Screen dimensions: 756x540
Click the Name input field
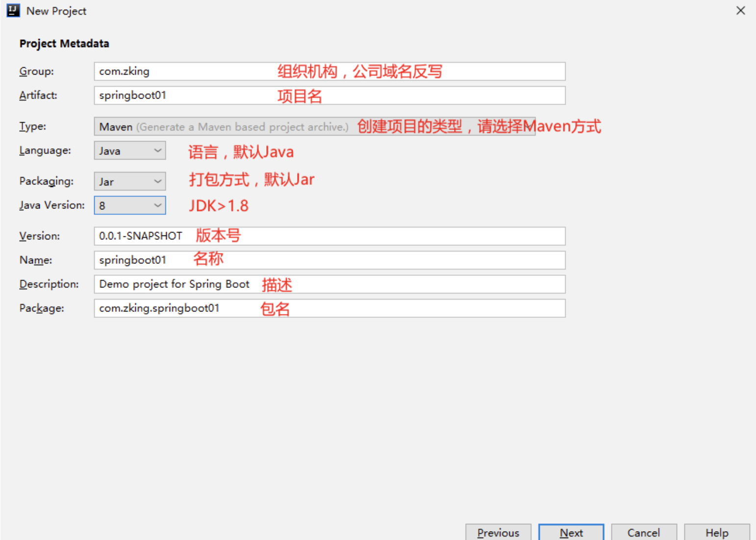(x=329, y=260)
